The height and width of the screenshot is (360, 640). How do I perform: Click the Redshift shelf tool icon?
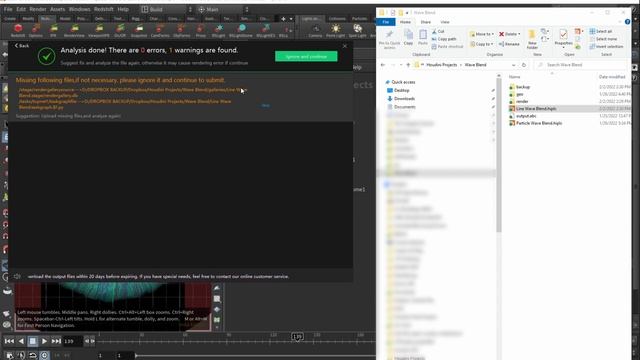[18, 31]
